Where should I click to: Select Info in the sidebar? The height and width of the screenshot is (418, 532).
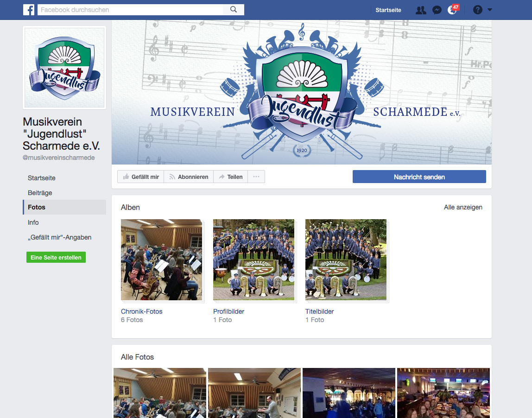(33, 222)
